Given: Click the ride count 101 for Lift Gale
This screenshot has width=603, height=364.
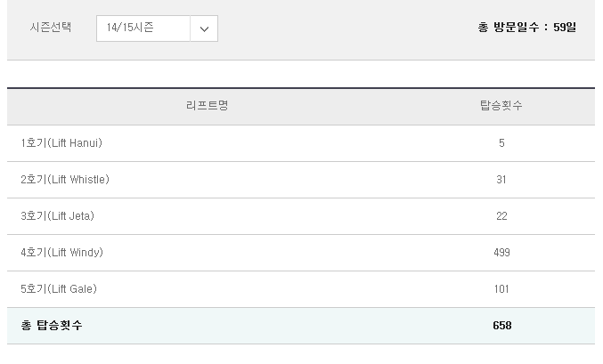Looking at the screenshot, I should tap(501, 289).
